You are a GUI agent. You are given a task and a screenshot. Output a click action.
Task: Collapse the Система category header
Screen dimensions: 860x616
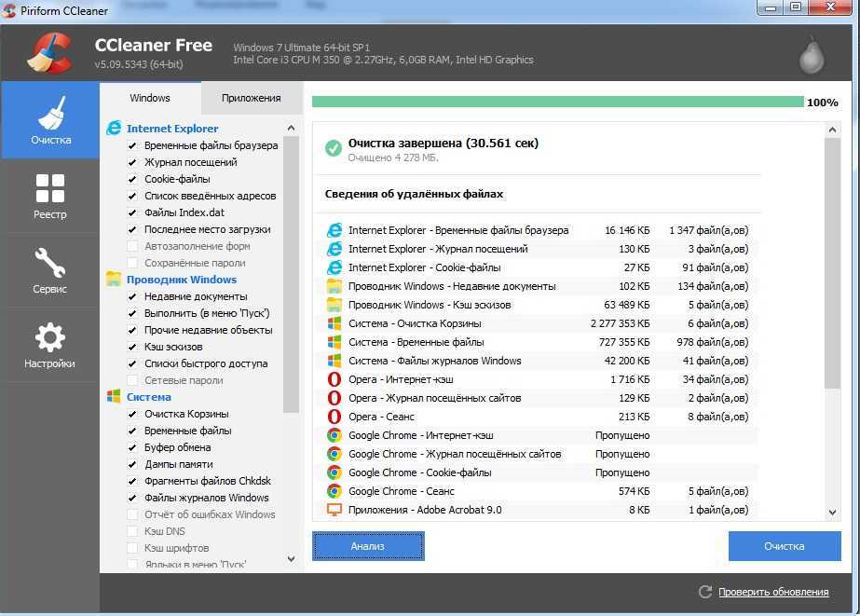point(149,397)
